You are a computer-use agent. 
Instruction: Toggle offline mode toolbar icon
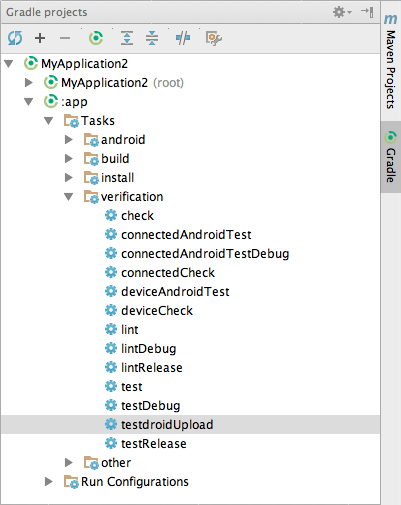[183, 38]
